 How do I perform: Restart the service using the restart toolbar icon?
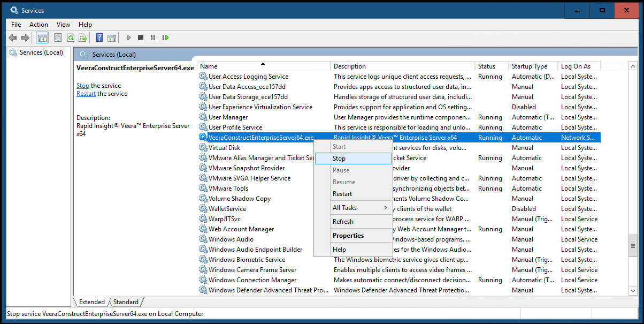coord(165,37)
